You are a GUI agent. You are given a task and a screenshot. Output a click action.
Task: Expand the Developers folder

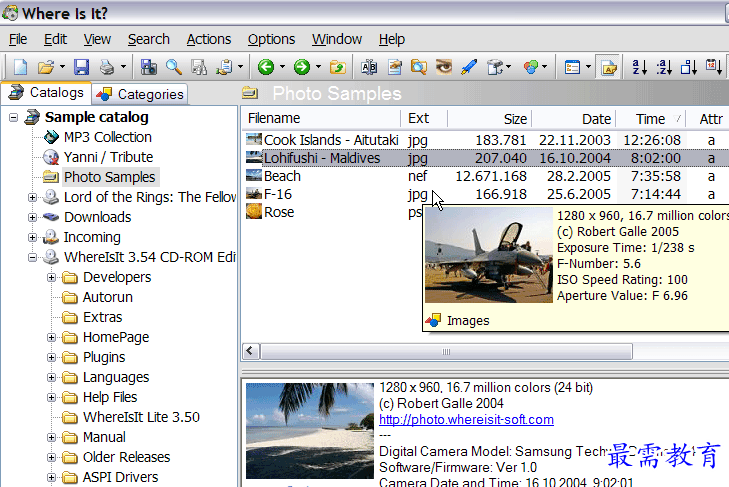coord(52,277)
